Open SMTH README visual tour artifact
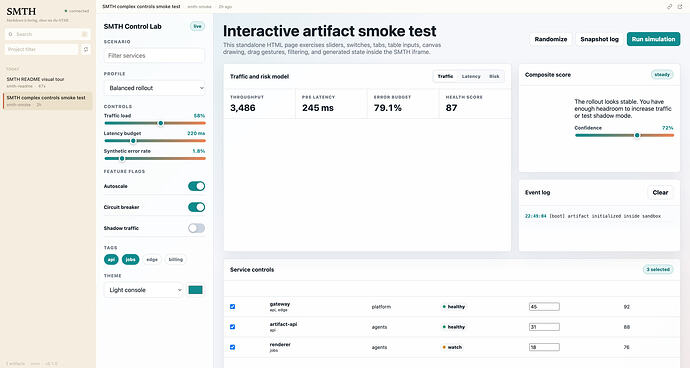 [48, 82]
